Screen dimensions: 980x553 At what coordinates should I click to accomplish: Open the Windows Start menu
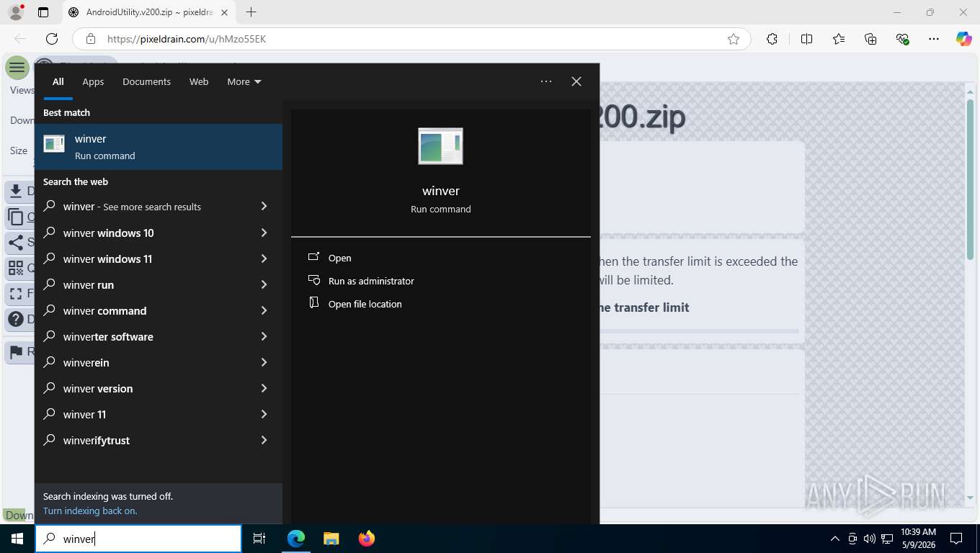pos(17,539)
